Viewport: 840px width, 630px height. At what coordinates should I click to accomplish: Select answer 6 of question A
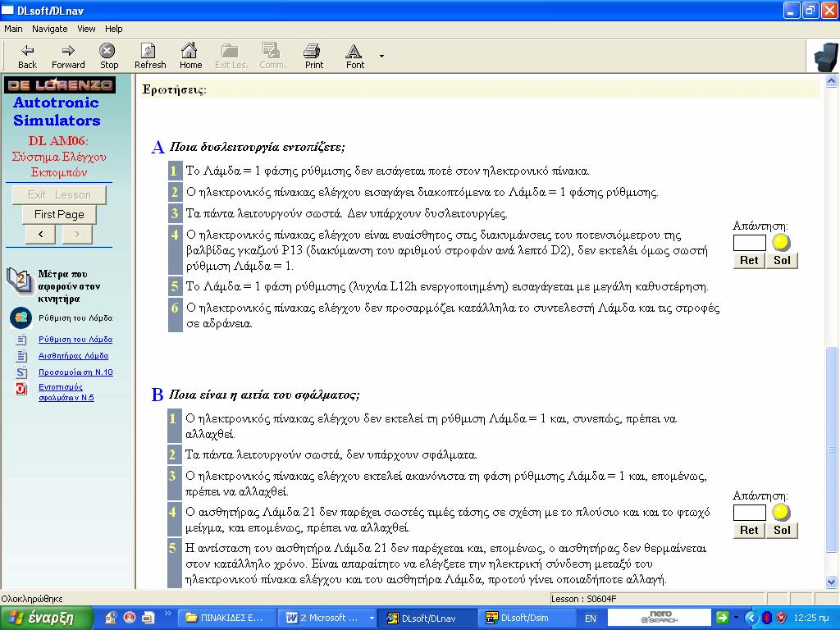(x=175, y=316)
